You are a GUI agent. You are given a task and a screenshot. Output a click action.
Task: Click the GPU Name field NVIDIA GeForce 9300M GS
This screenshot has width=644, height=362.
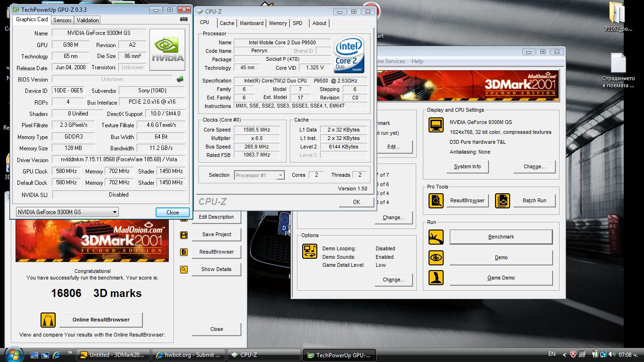tap(99, 33)
